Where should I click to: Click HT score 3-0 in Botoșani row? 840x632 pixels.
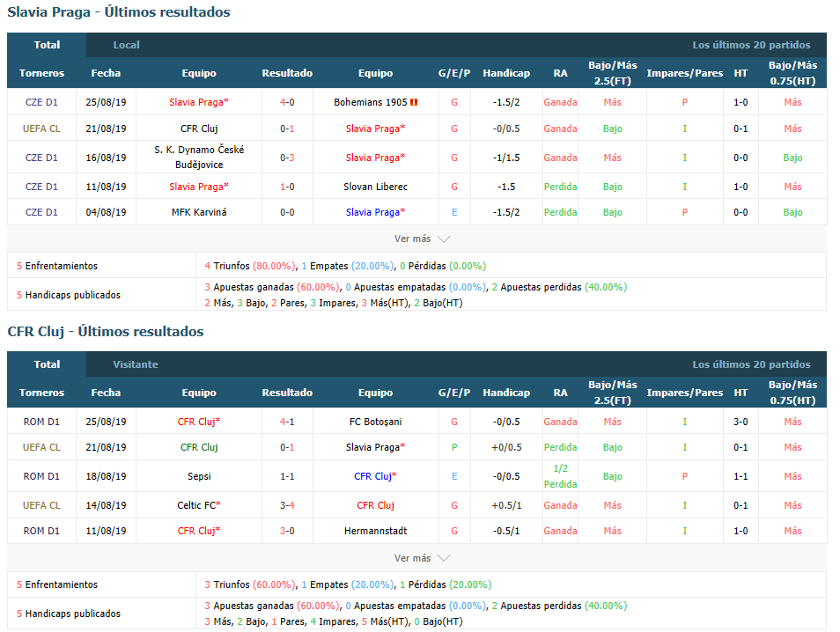click(741, 422)
